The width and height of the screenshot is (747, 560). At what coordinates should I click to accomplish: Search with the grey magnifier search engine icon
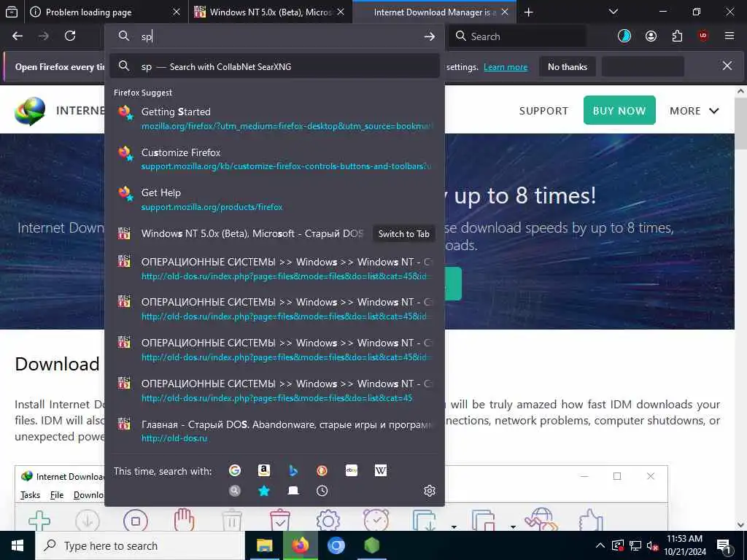[234, 491]
